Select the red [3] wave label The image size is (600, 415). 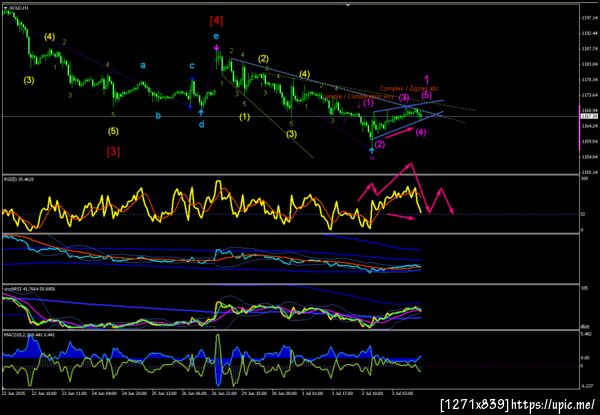[x=113, y=152]
